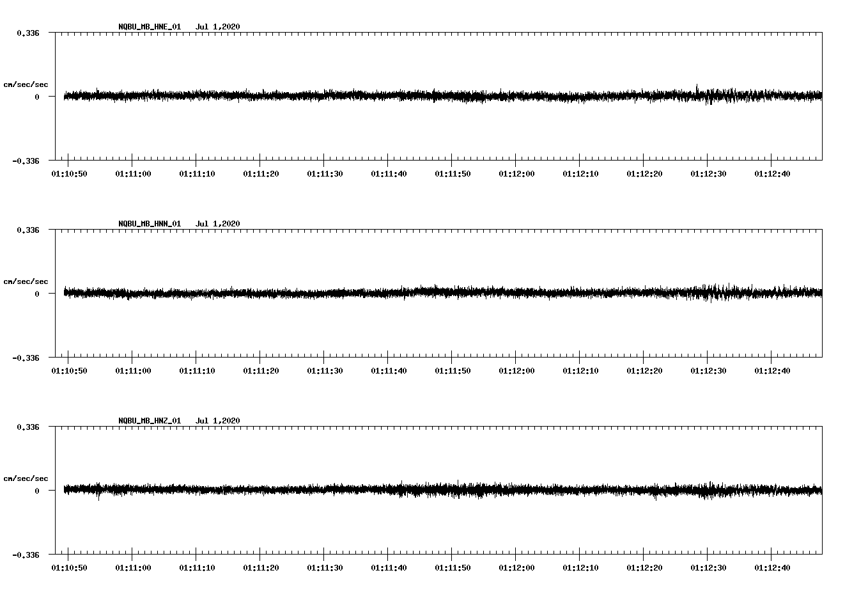Click the zero axis label on HNE plot

pos(37,97)
